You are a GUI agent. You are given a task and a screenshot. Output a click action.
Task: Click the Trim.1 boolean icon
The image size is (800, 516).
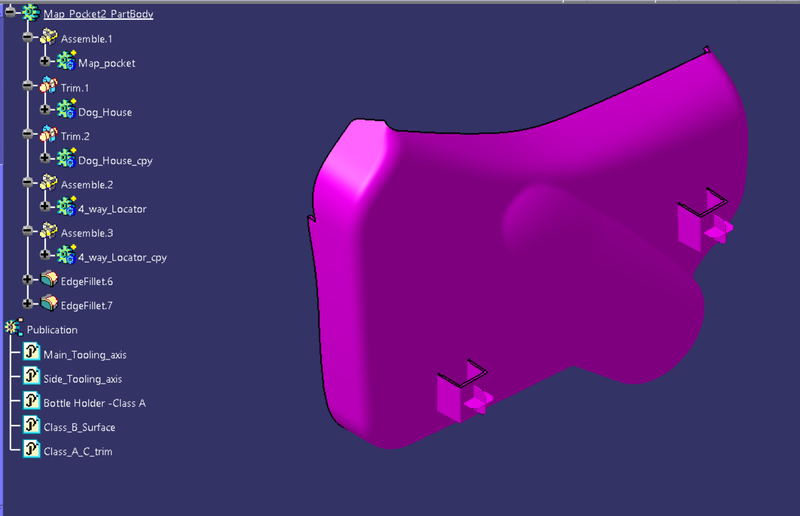point(48,86)
